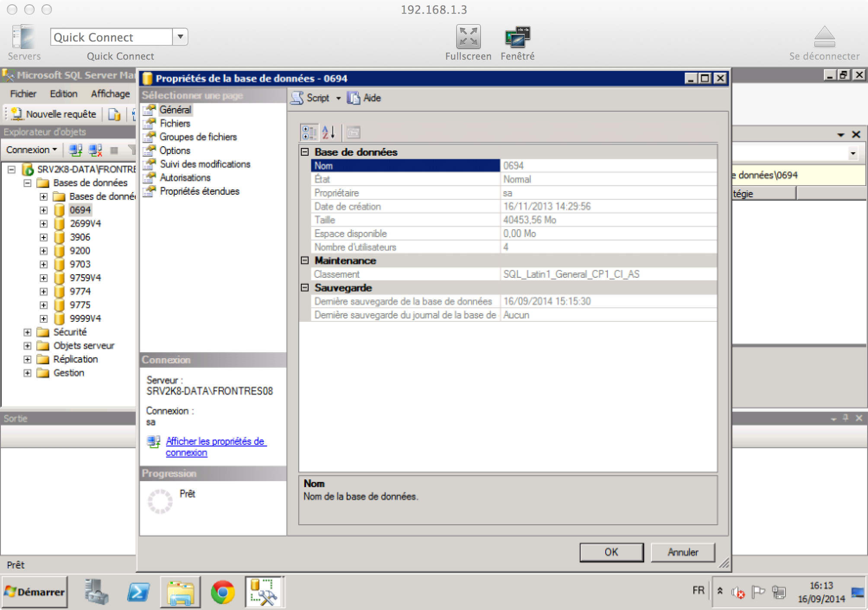The image size is (868, 610).
Task: Select Objets serveur folder
Action: 84,346
